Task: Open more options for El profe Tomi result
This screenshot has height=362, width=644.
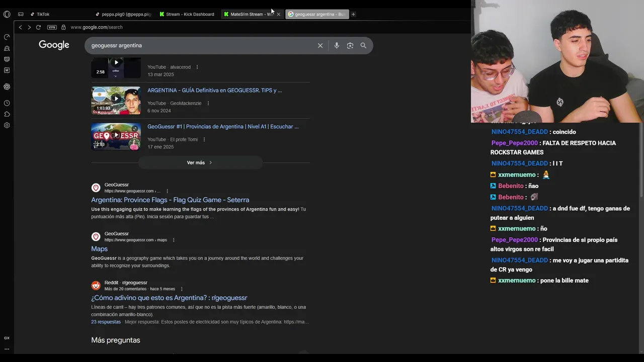Action: pos(204,139)
